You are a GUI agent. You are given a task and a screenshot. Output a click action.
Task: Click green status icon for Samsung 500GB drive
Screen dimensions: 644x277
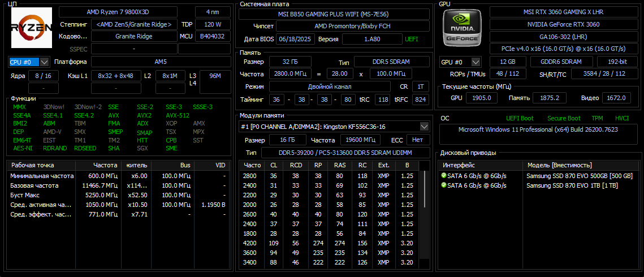(444, 176)
